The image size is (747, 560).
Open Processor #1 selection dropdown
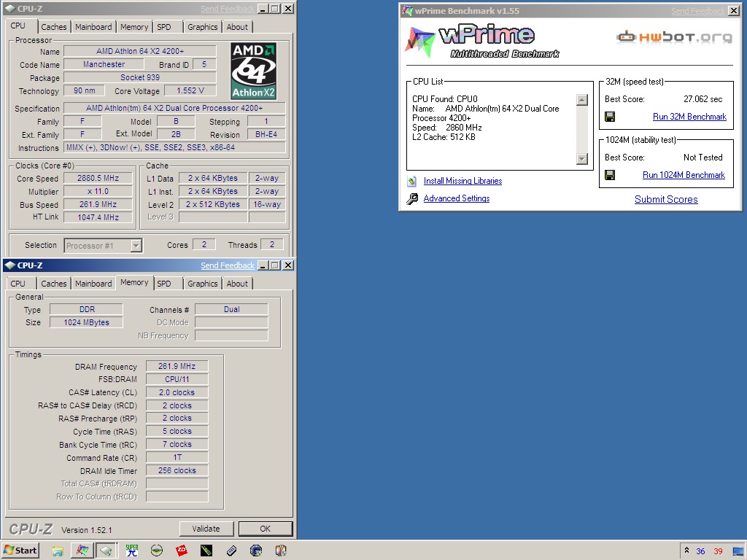tap(136, 246)
